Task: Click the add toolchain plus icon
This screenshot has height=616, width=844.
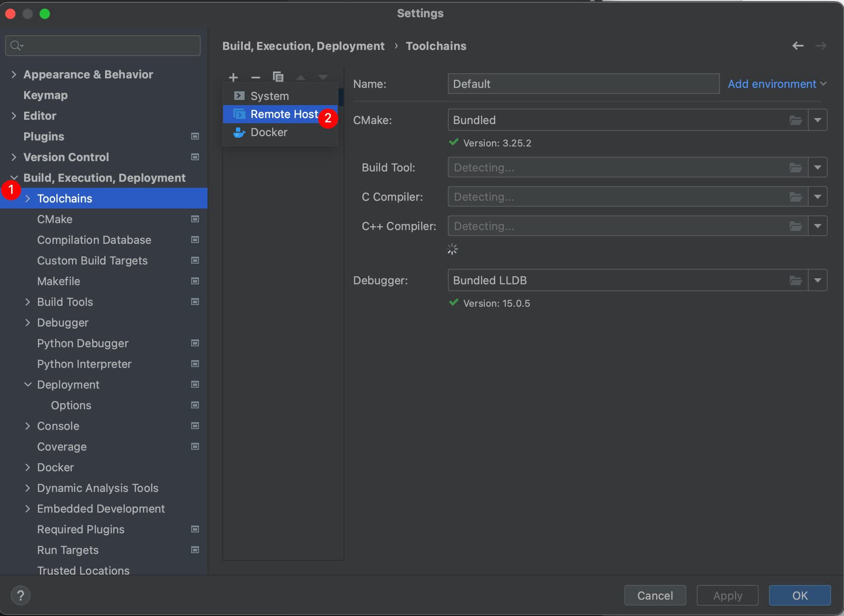Action: click(233, 78)
